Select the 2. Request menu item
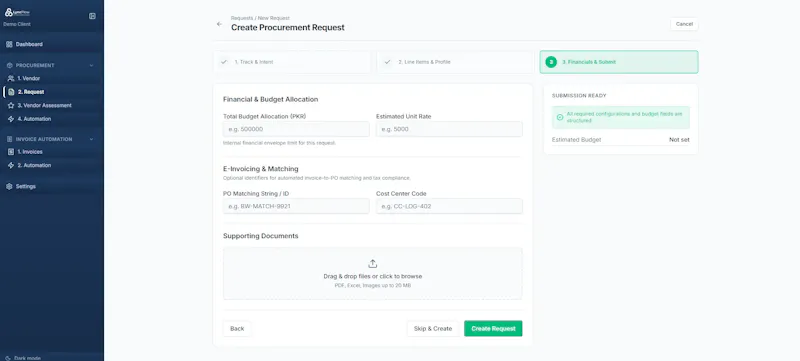800x361 pixels. click(51, 92)
